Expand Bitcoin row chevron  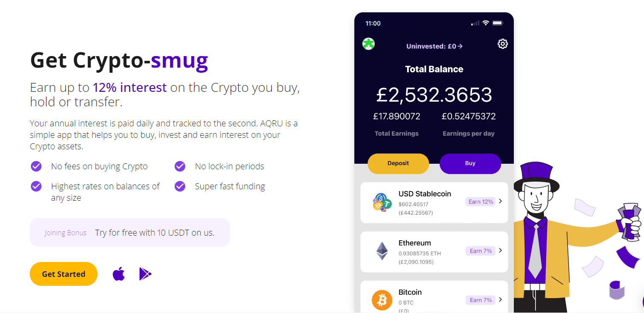[500, 300]
